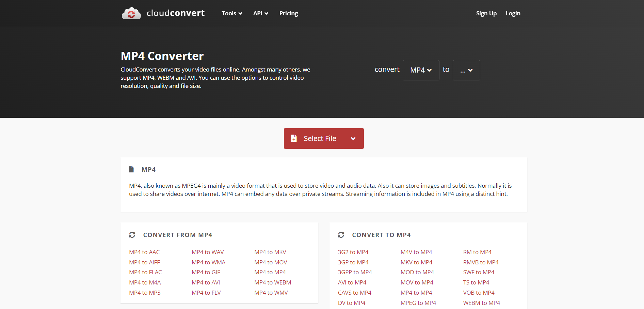Open the MP4 to FLV link
644x309 pixels.
click(206, 293)
